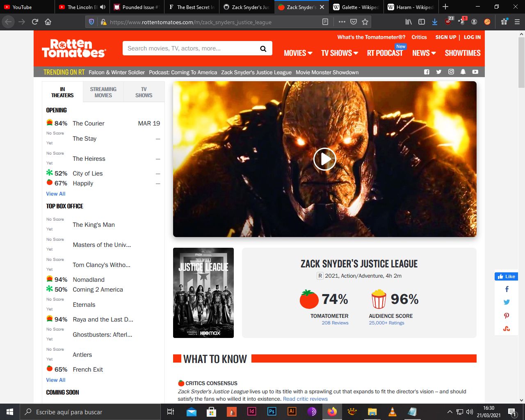The image size is (525, 420).
Task: Open Rotten Tomatoes Facebook page icon
Action: click(x=427, y=72)
